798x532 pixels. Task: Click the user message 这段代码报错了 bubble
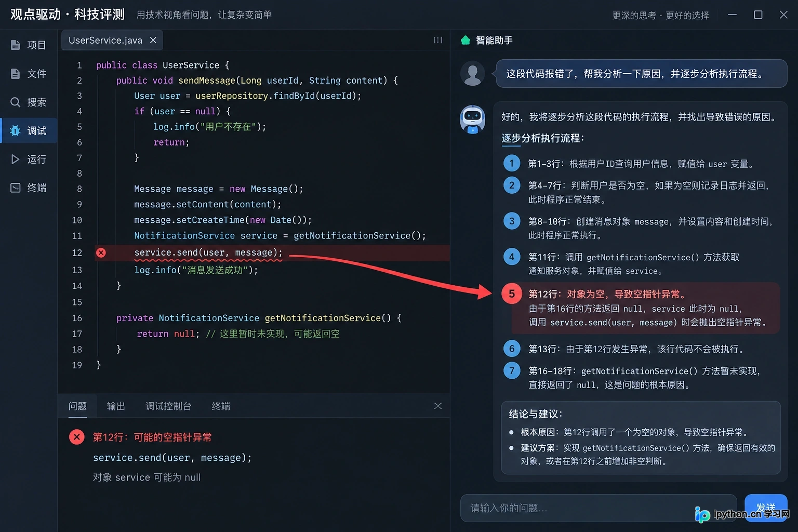tap(641, 74)
